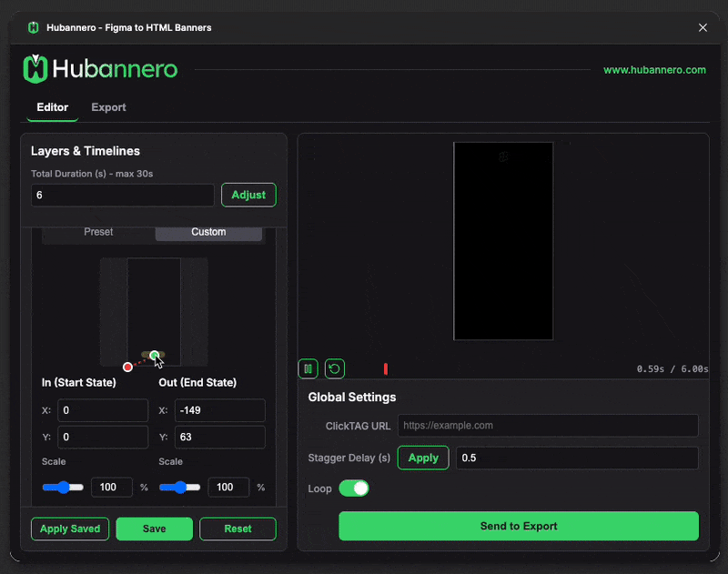Pause the banner preview playback
Image resolution: width=728 pixels, height=574 pixels.
308,369
